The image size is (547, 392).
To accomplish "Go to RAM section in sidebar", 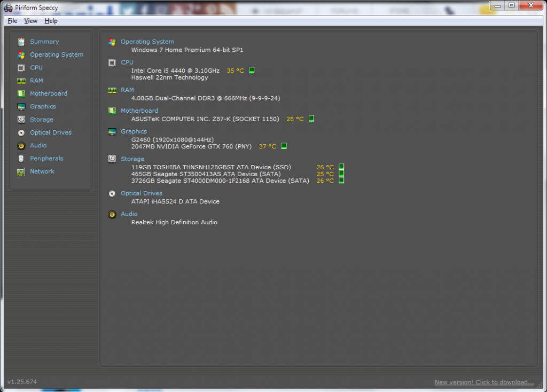I will pos(36,81).
